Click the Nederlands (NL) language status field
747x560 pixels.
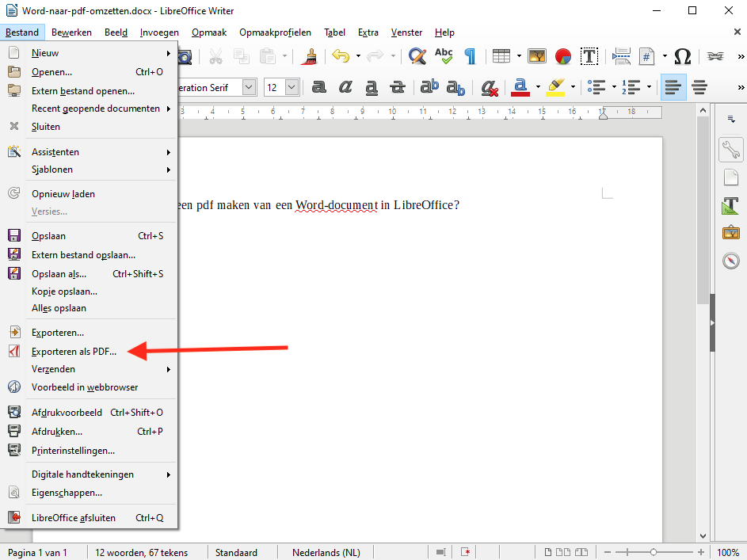click(326, 552)
